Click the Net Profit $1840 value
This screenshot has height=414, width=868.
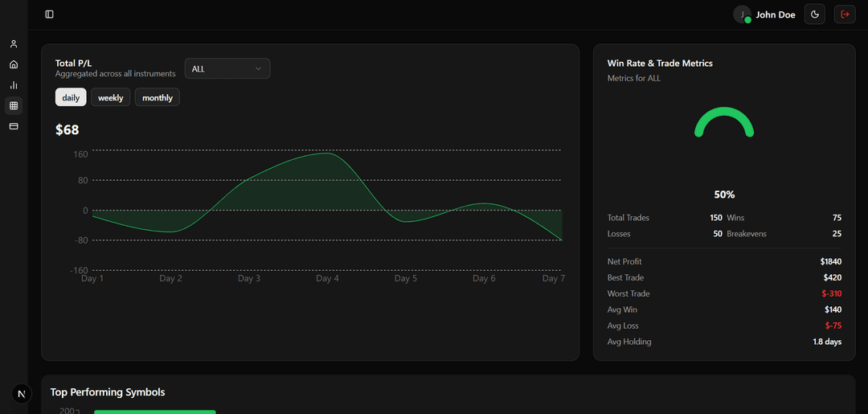click(830, 261)
